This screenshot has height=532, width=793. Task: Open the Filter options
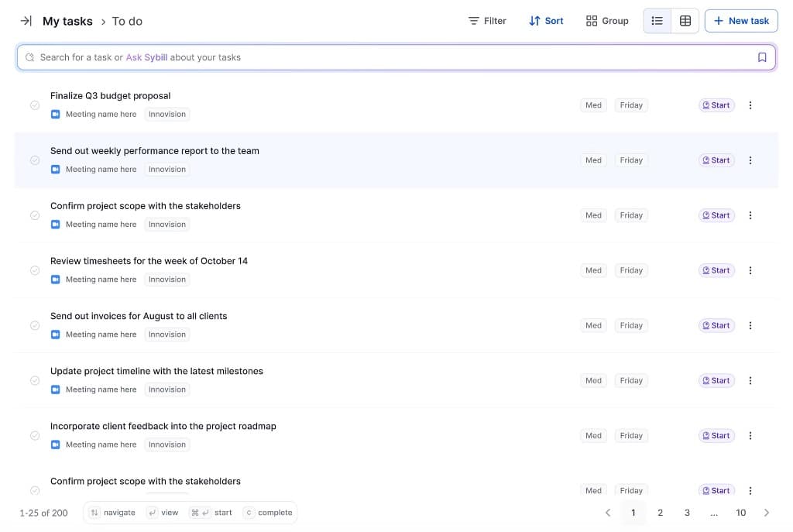[x=486, y=21]
